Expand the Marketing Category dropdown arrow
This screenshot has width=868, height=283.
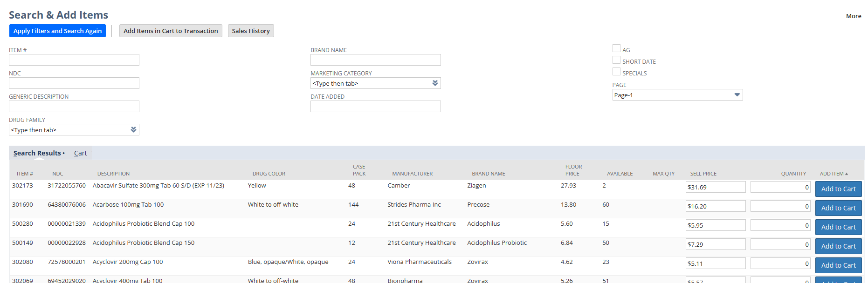434,83
